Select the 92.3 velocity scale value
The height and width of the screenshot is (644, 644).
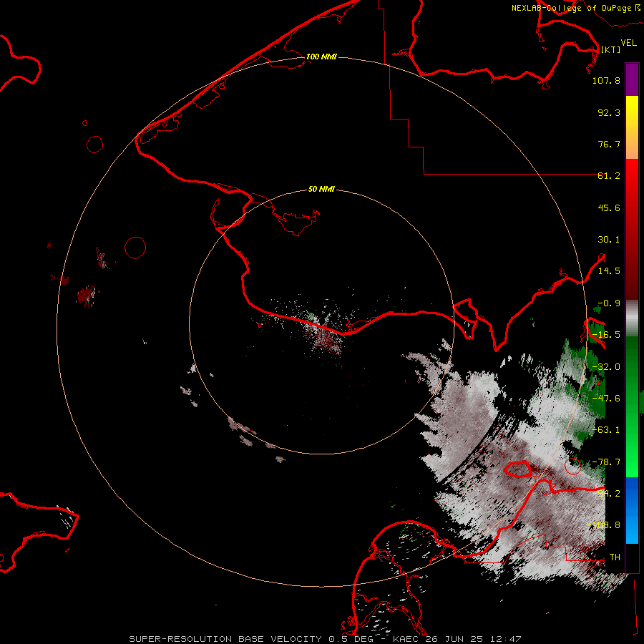[x=609, y=112]
